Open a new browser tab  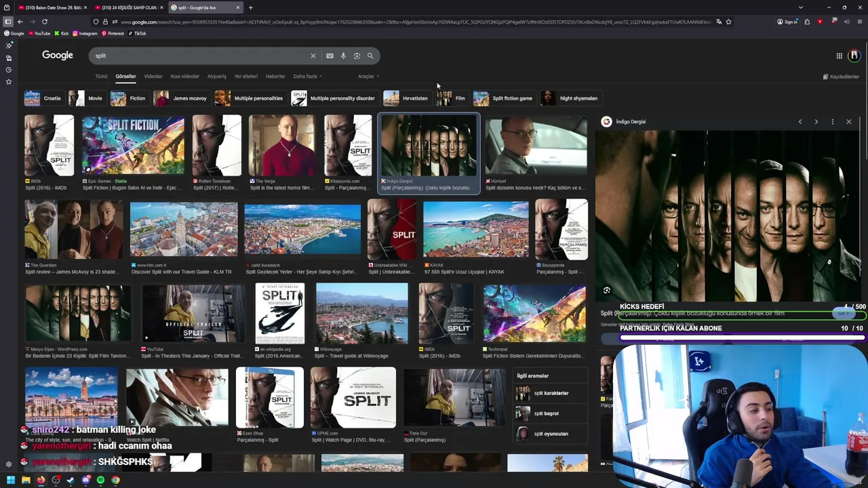pos(250,7)
